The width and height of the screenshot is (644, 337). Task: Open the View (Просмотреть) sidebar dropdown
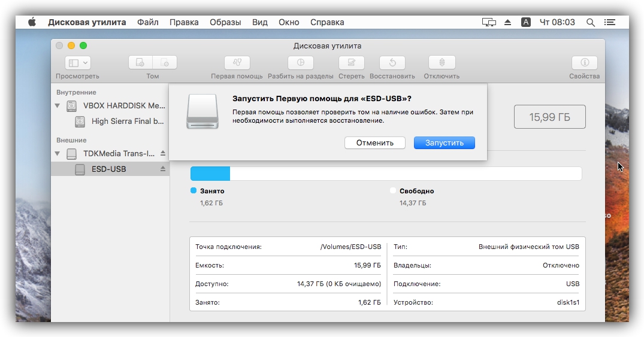click(78, 62)
